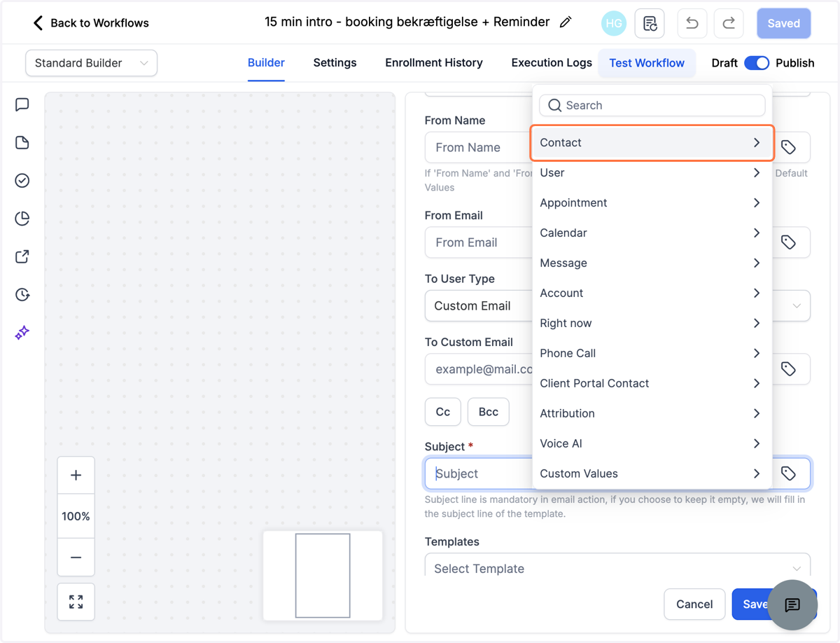The height and width of the screenshot is (643, 840).
Task: Click the Cc button
Action: tap(443, 412)
